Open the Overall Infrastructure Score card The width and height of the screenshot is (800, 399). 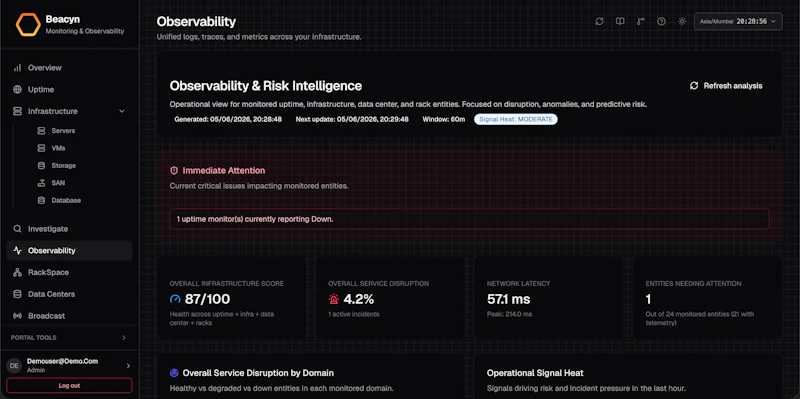(232, 298)
